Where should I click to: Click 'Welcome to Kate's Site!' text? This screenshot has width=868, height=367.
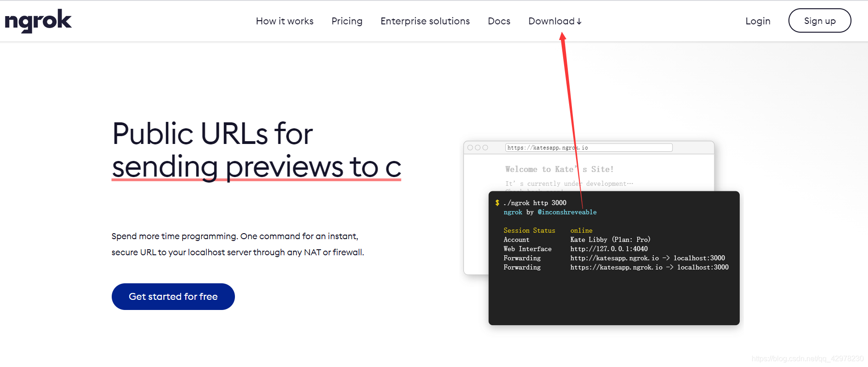[560, 169]
